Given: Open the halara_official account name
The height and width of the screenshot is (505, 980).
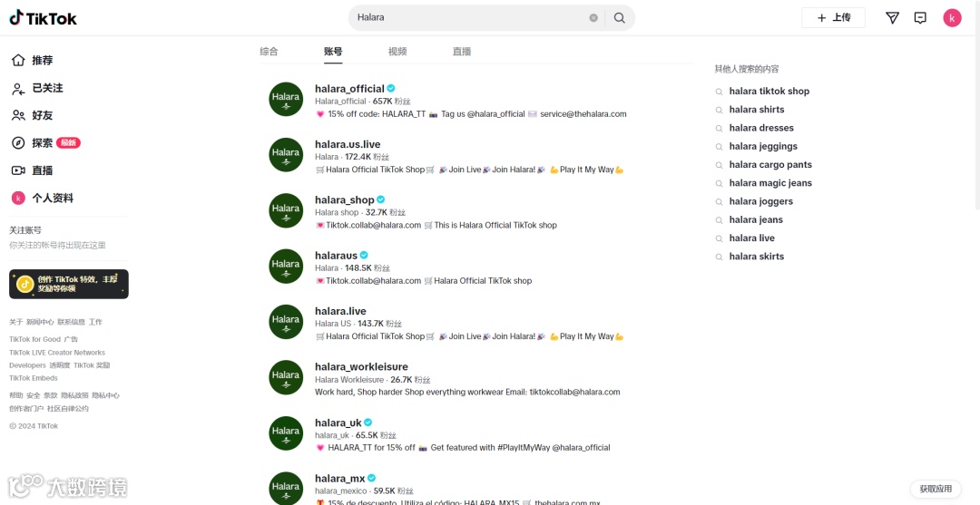Looking at the screenshot, I should click(349, 89).
